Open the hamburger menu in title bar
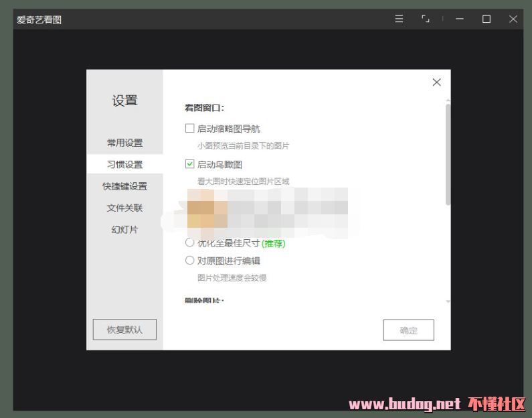The width and height of the screenshot is (532, 418). (x=399, y=19)
